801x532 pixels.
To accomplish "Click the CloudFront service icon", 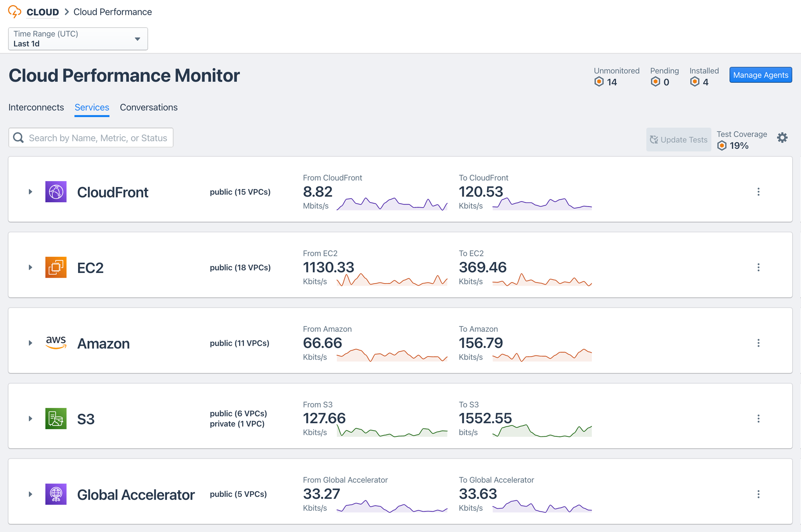I will (56, 192).
